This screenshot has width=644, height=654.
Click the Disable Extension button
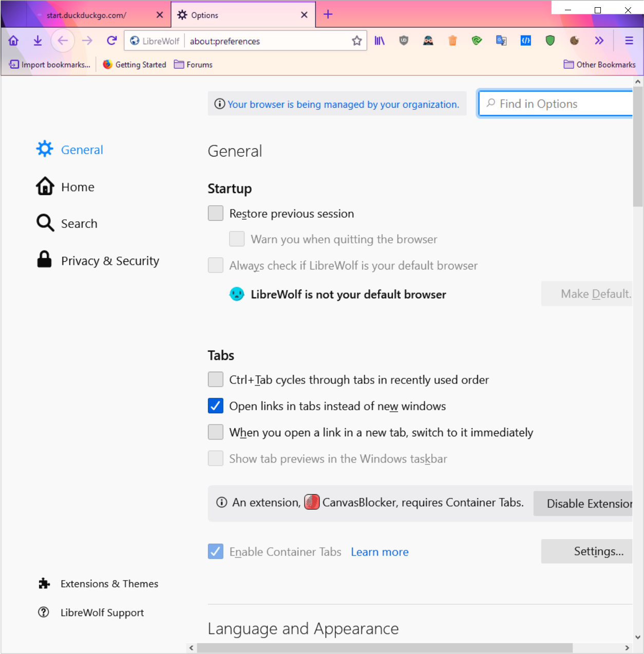pyautogui.click(x=583, y=504)
